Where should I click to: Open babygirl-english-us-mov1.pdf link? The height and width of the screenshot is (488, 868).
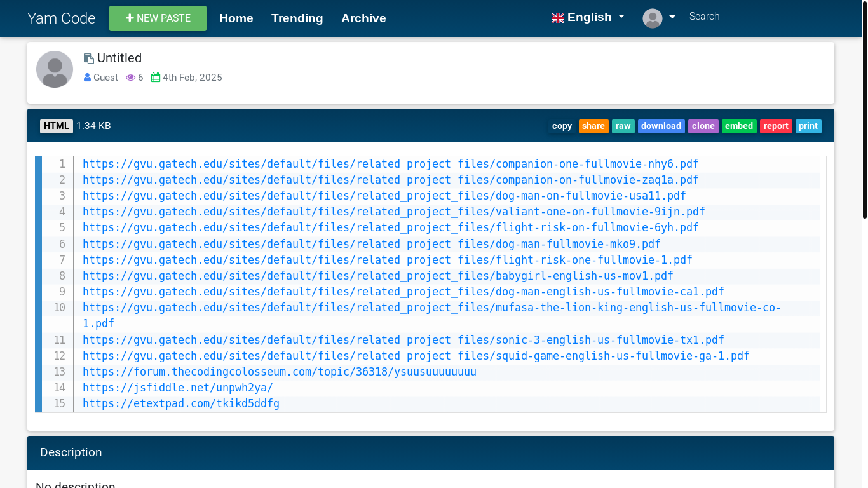pos(378,276)
